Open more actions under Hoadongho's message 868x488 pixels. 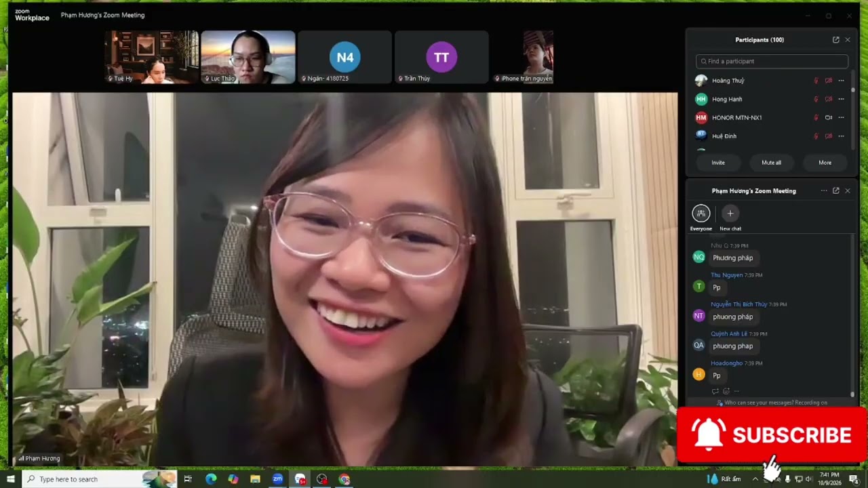click(x=736, y=391)
